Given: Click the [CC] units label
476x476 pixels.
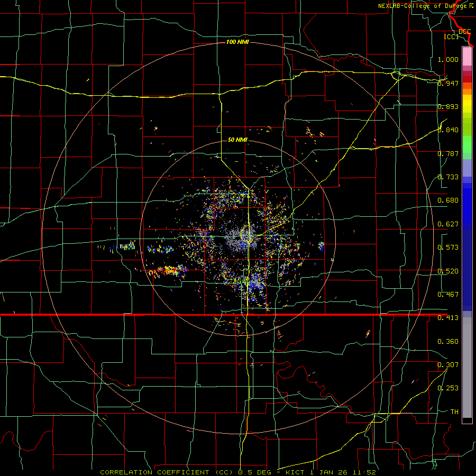Looking at the screenshot, I should tap(451, 36).
